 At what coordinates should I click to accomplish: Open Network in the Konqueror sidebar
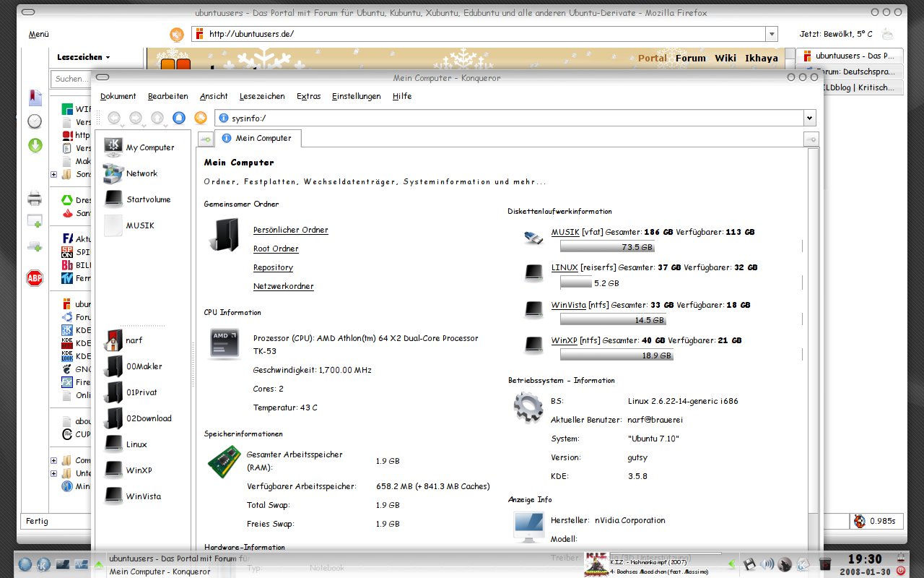coord(131,173)
